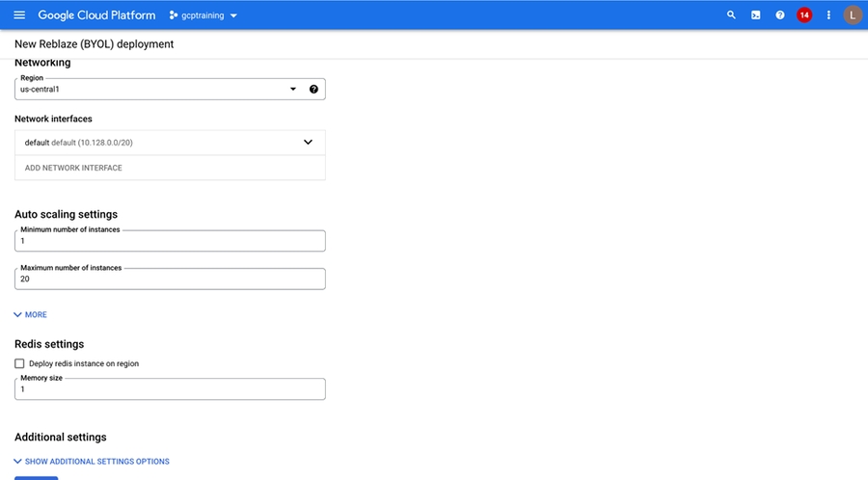Expand MORE auto scaling options
The height and width of the screenshot is (480, 868).
tap(30, 314)
